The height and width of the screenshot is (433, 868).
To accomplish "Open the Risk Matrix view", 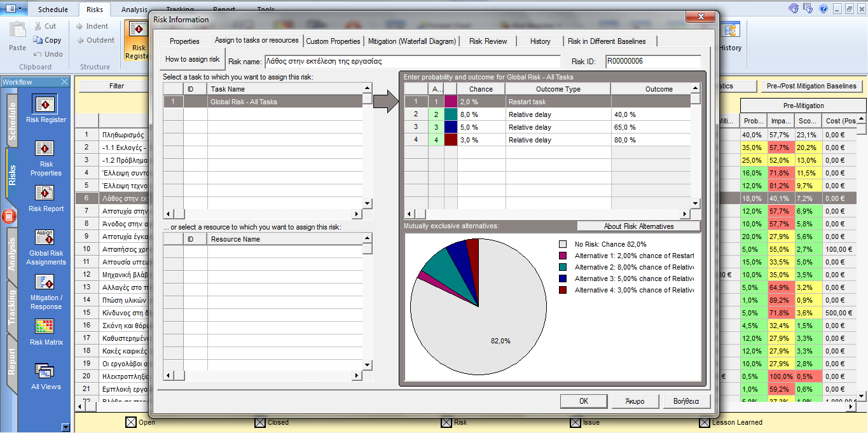I will 45,327.
